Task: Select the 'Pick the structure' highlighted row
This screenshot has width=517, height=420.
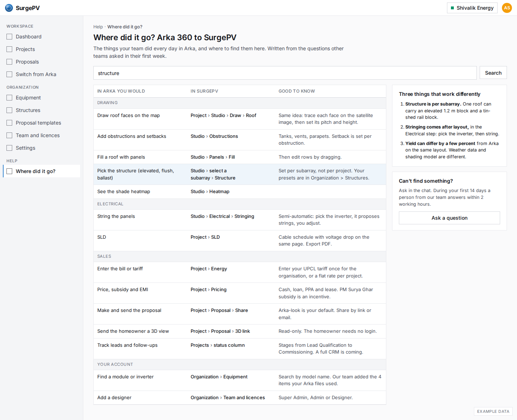Action: coord(240,174)
